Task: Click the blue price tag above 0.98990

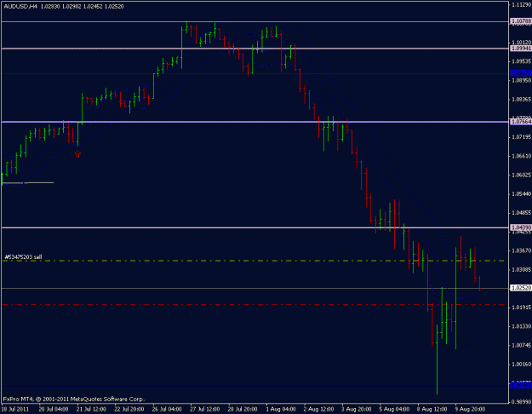Action: 521,386
